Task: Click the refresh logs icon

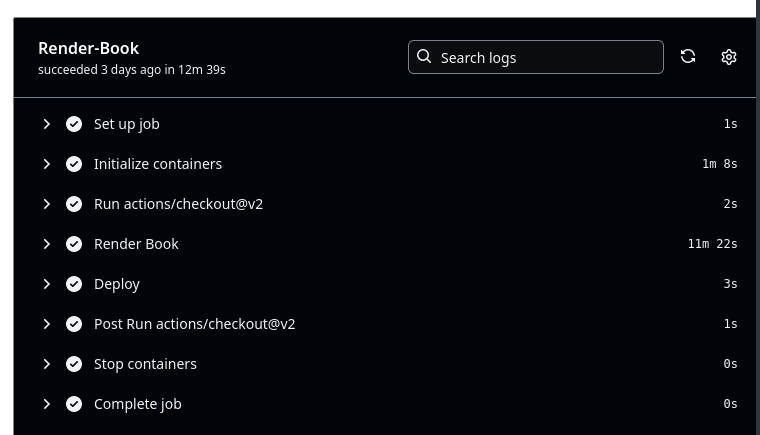Action: [688, 57]
